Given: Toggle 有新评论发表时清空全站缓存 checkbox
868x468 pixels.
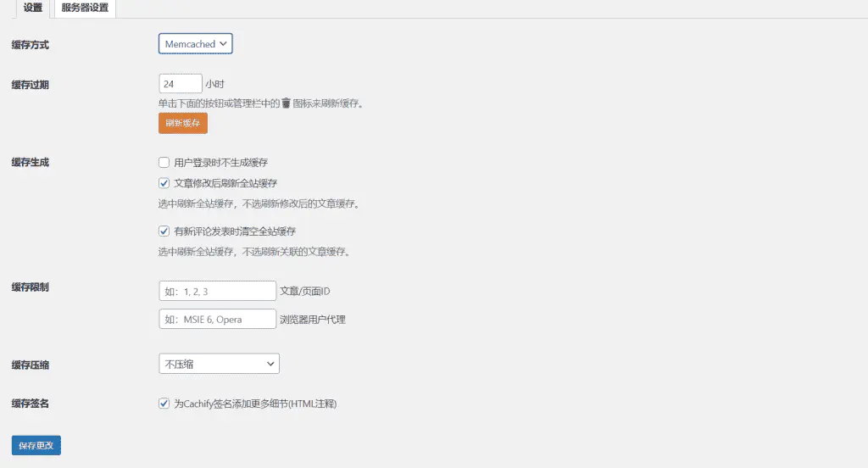Looking at the screenshot, I should tap(164, 231).
